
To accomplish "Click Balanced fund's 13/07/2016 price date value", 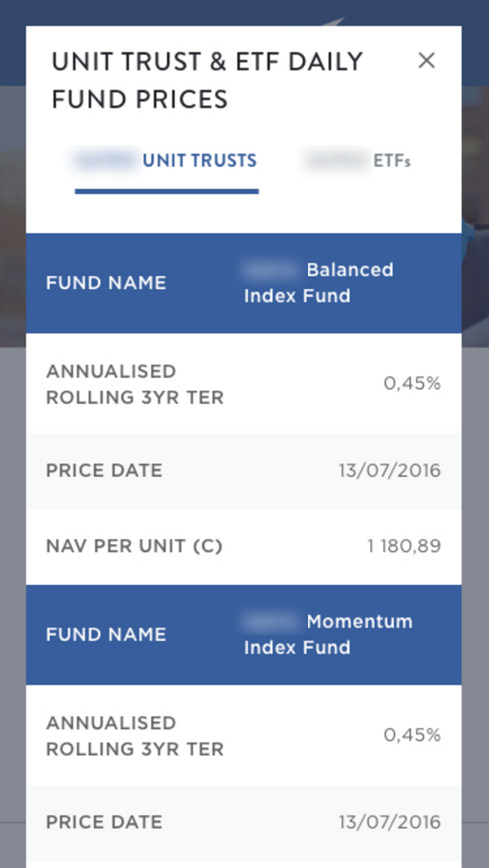I will tap(390, 471).
